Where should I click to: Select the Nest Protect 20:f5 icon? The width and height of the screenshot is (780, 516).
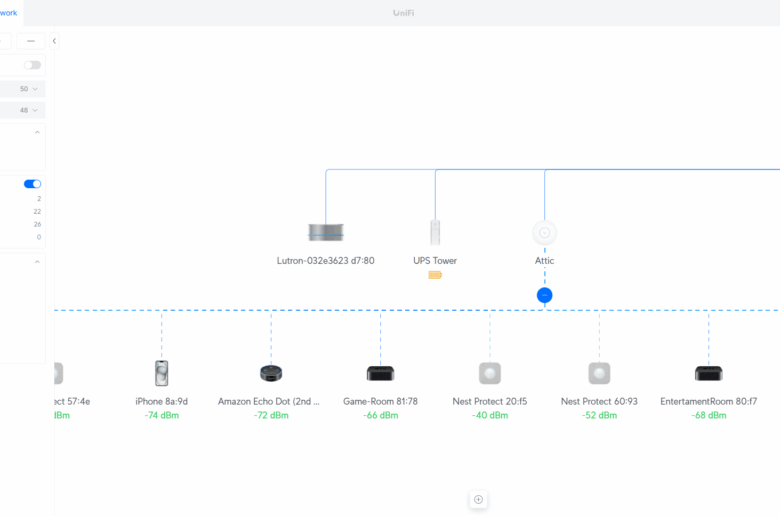[489, 373]
